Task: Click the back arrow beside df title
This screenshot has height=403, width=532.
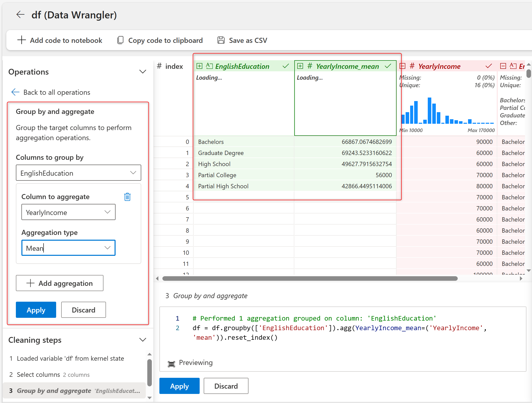Action: [x=20, y=15]
